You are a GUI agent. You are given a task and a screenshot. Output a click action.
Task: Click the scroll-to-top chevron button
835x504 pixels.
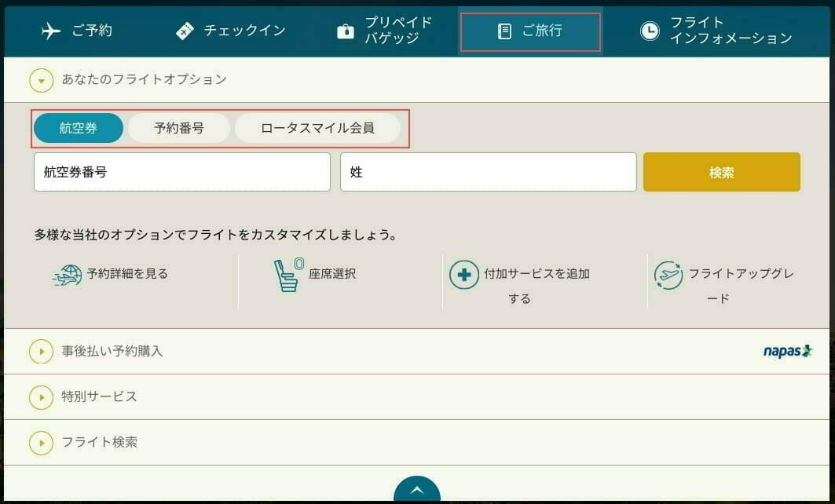417,490
